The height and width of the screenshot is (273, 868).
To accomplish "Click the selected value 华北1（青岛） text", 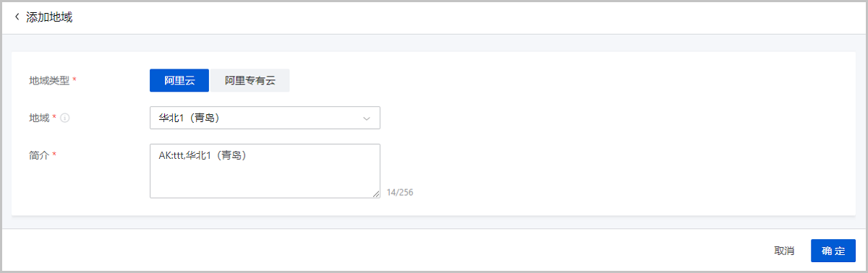I will 199,118.
